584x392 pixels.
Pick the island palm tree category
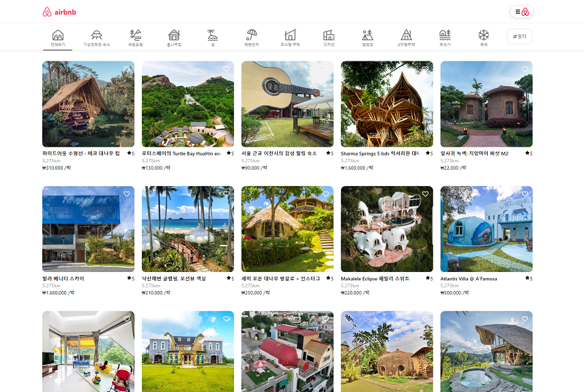coord(213,35)
